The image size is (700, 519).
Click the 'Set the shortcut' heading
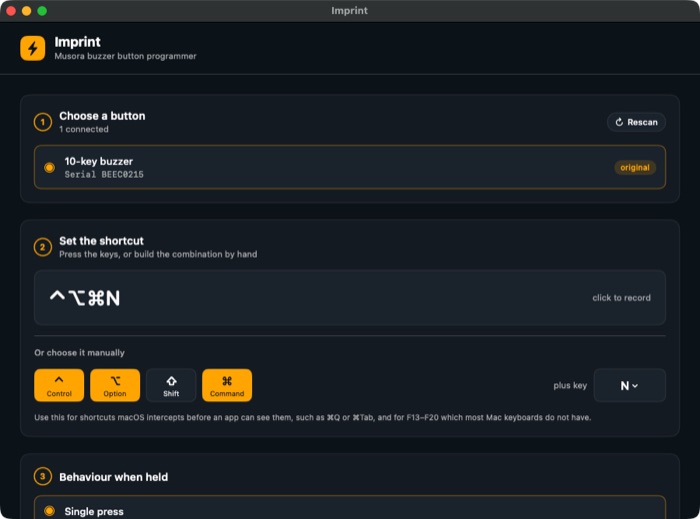coord(101,241)
